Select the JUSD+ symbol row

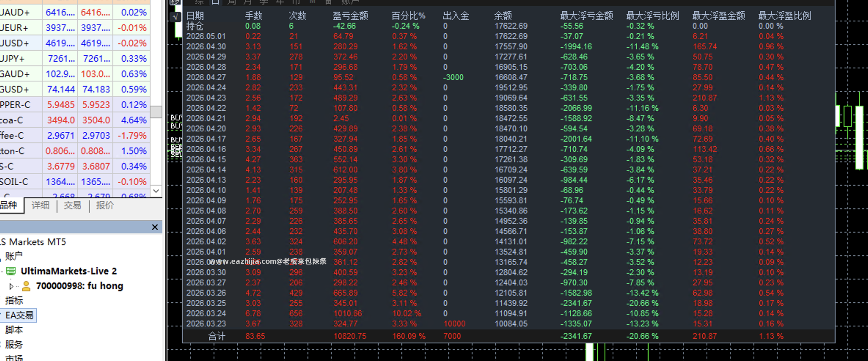tap(75, 43)
